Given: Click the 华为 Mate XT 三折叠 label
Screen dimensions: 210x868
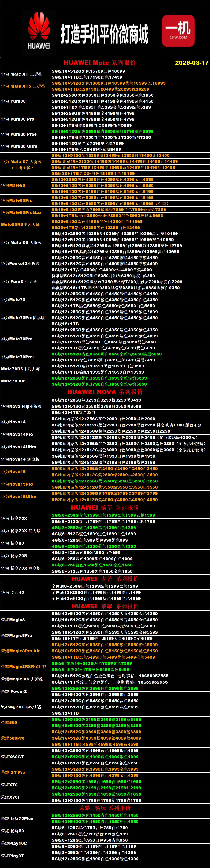Looking at the screenshot, I should (x=22, y=74).
